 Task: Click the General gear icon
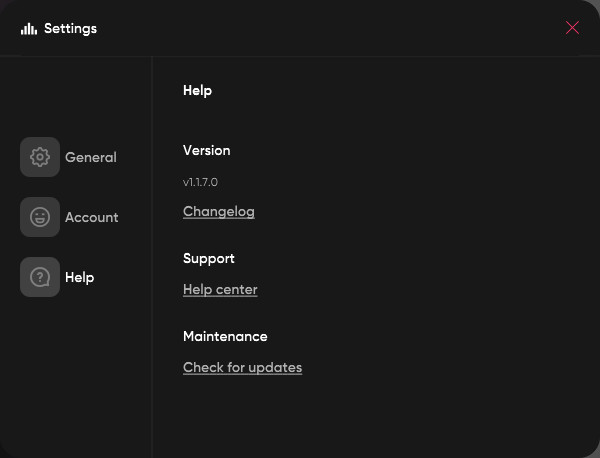(x=40, y=157)
